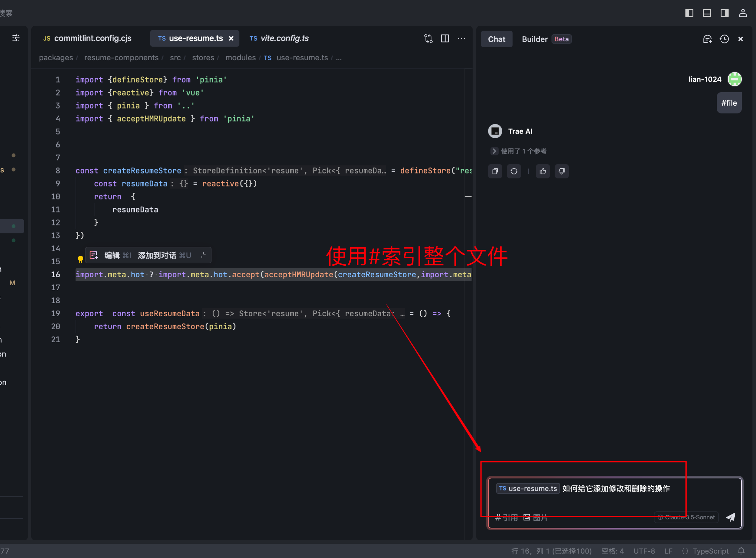Split the editor into two panes

[x=445, y=38]
